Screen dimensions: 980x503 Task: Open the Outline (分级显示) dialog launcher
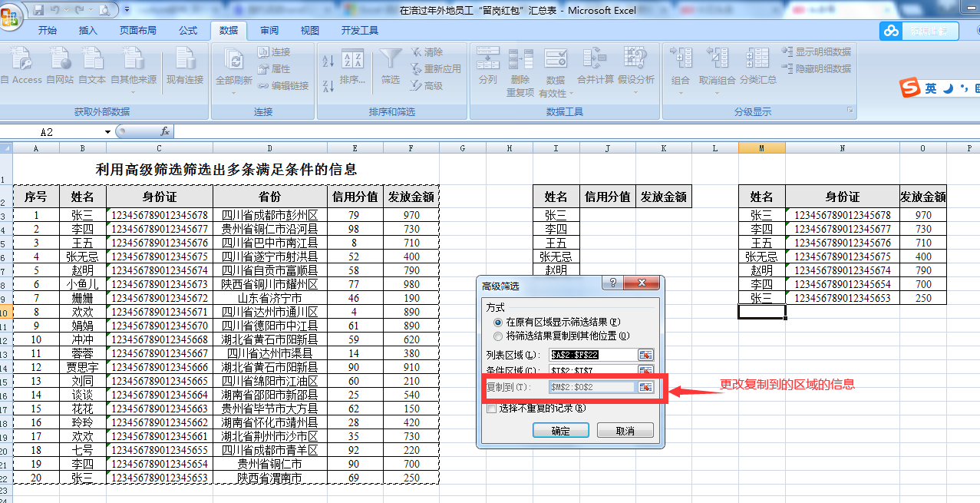[x=850, y=111]
